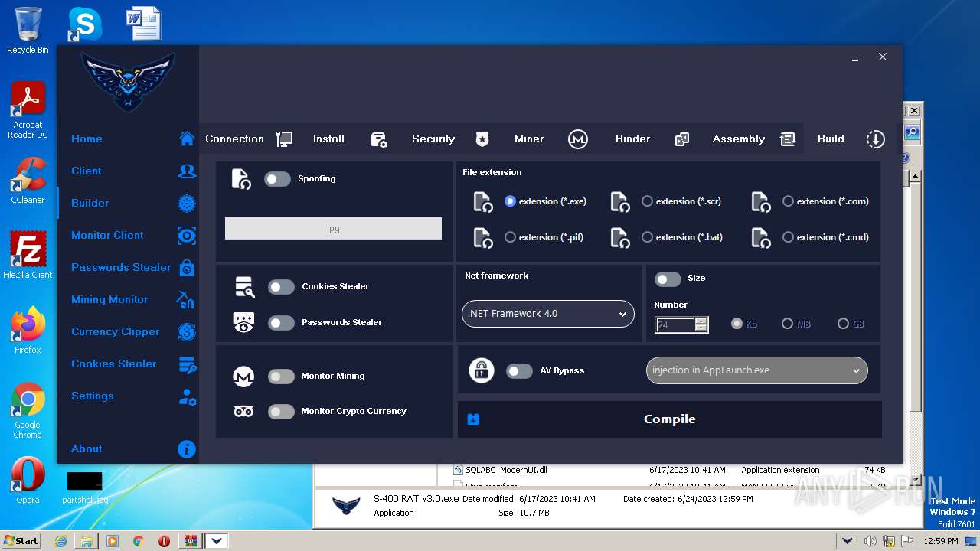980x551 pixels.
Task: Click the About info icon
Action: 187,449
